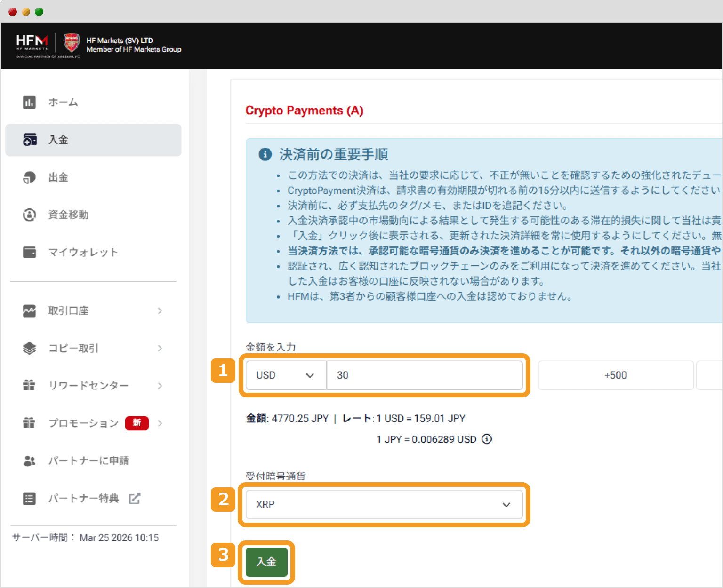Click the partner application (パートナーに申請) people icon

pyautogui.click(x=29, y=461)
